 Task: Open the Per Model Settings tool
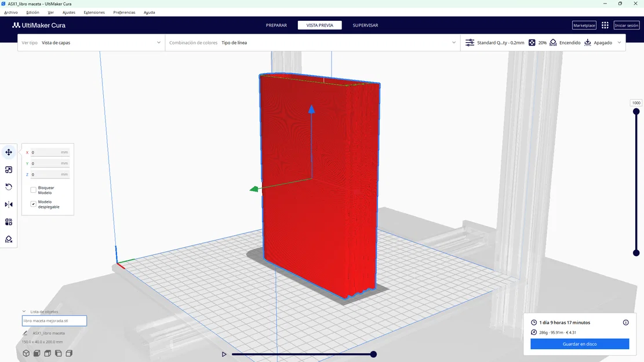tap(9, 222)
